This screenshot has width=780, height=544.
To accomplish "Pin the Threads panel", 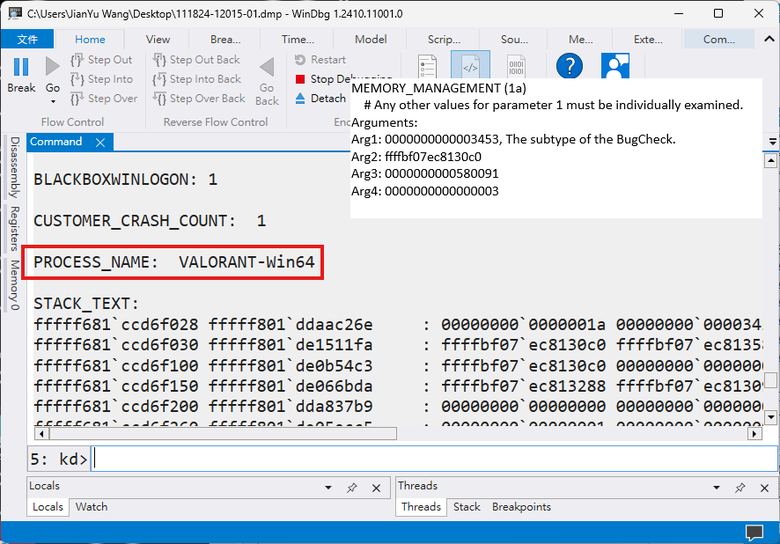I will point(740,488).
